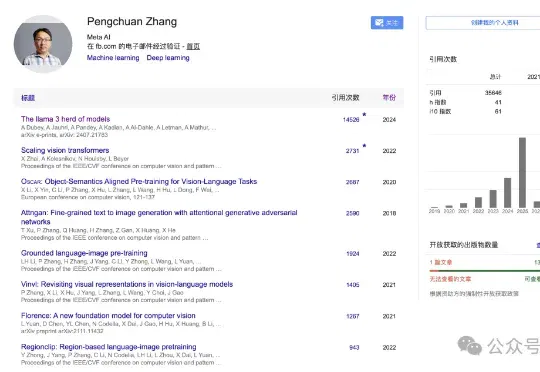Image resolution: width=540 pixels, height=372 pixels.
Task: Click the 2023 bar in the citation chart
Action: (493, 199)
